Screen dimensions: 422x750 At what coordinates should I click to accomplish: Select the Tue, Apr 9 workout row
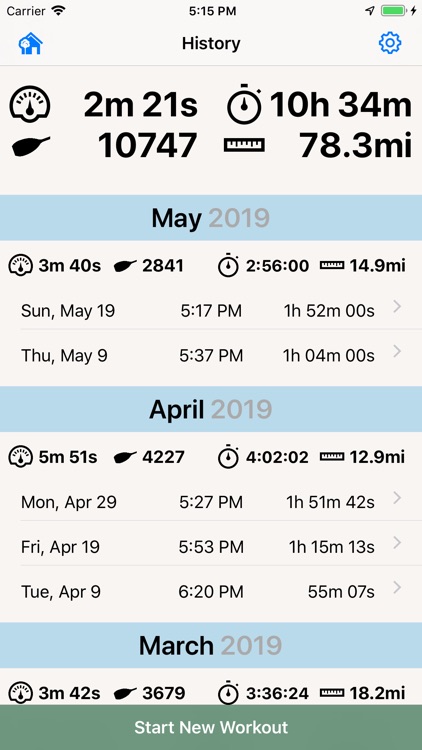point(211,592)
